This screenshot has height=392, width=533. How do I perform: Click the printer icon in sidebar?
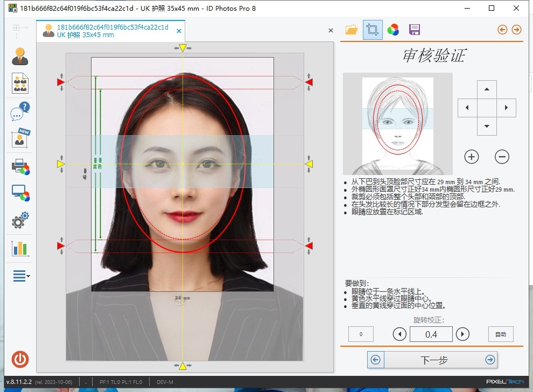pyautogui.click(x=20, y=166)
